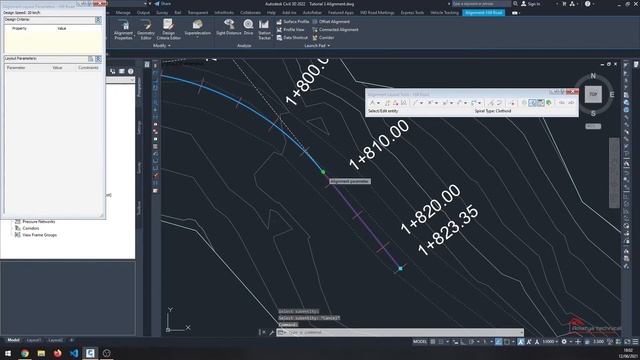Expand the Launch Pad ribbon panel
This screenshot has height=360, width=640.
coord(317,46)
